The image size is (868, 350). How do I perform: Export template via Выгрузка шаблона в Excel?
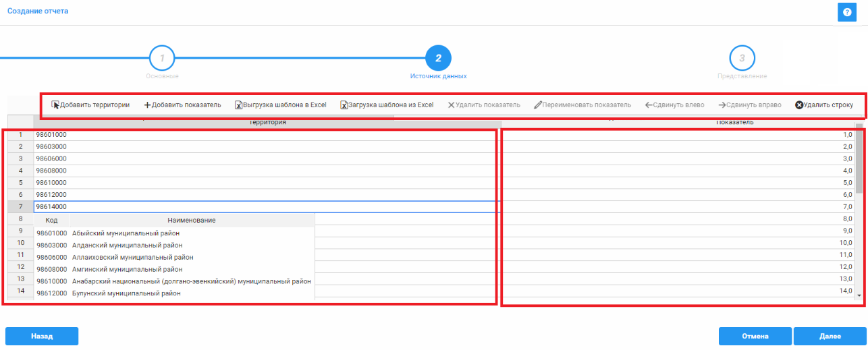click(280, 105)
